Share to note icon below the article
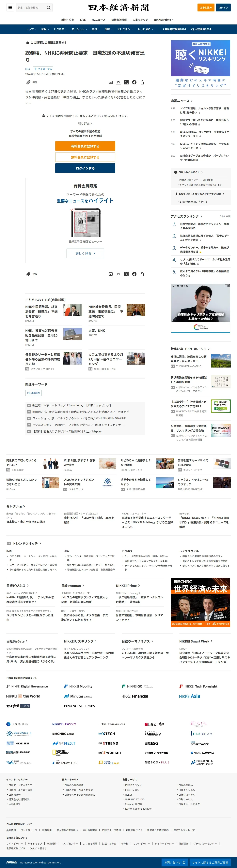 click(x=118, y=274)
